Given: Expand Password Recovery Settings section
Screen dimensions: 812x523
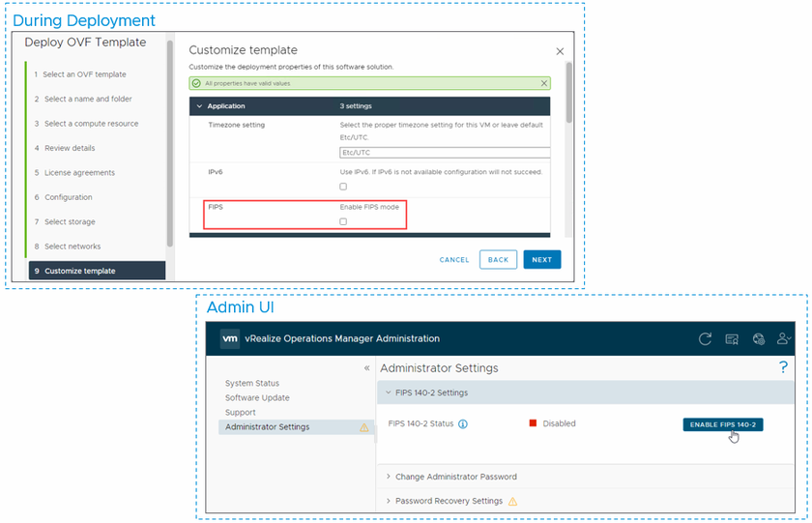Looking at the screenshot, I should coord(389,501).
